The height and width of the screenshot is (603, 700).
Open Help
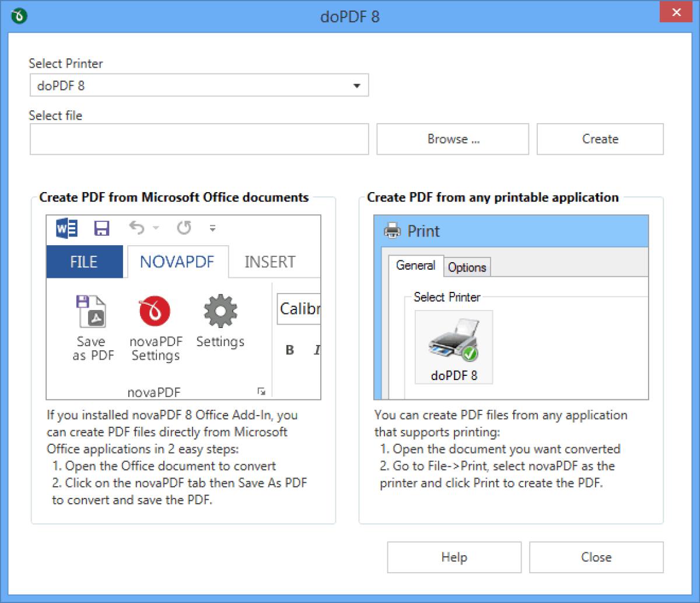tap(454, 557)
